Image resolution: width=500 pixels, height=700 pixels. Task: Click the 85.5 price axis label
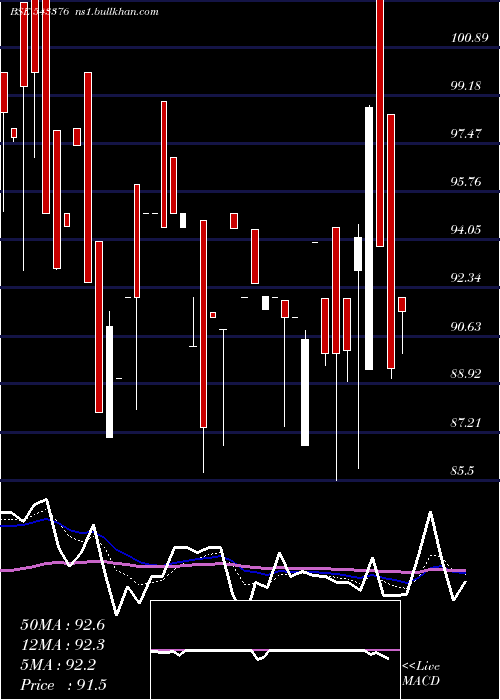462,471
